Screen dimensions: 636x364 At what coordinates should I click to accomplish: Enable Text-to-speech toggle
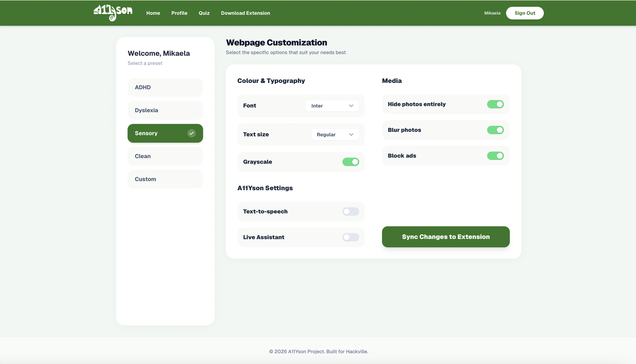[351, 212]
